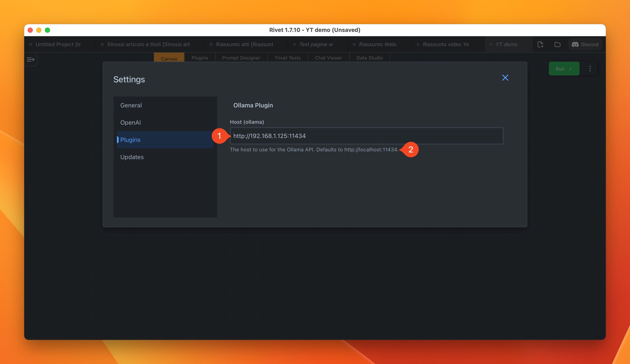The image size is (630, 364).
Task: Click the open project folder icon
Action: (x=557, y=45)
